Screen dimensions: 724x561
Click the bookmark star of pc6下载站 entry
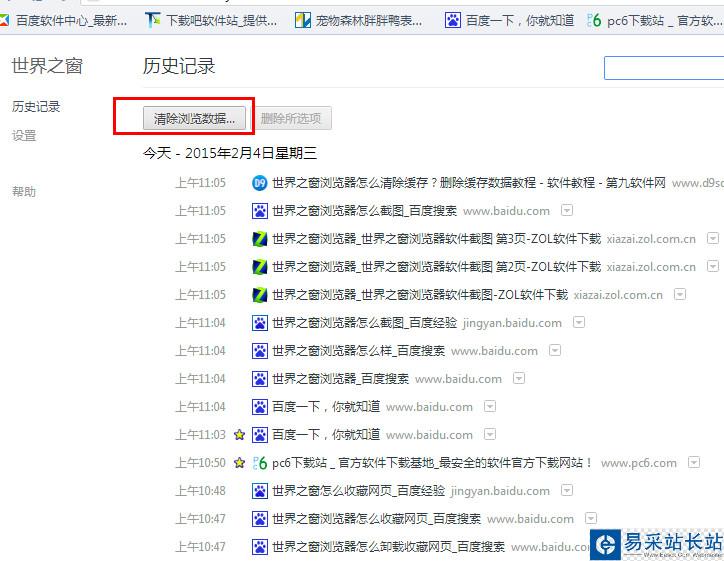click(239, 462)
